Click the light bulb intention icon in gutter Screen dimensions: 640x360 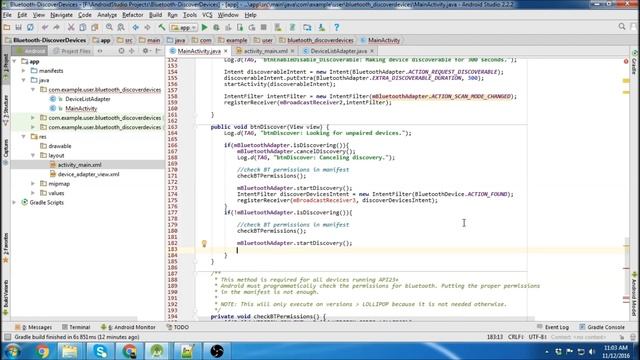pos(204,244)
